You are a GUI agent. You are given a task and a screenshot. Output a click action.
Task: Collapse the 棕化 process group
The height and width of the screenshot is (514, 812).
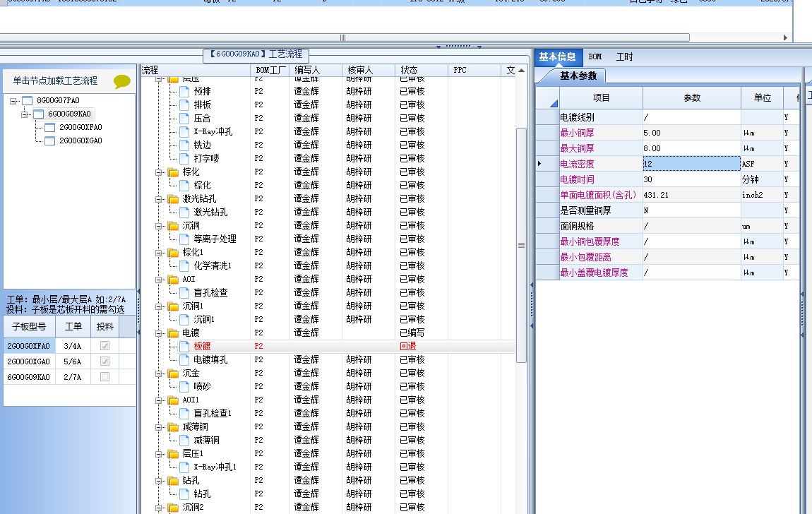159,172
